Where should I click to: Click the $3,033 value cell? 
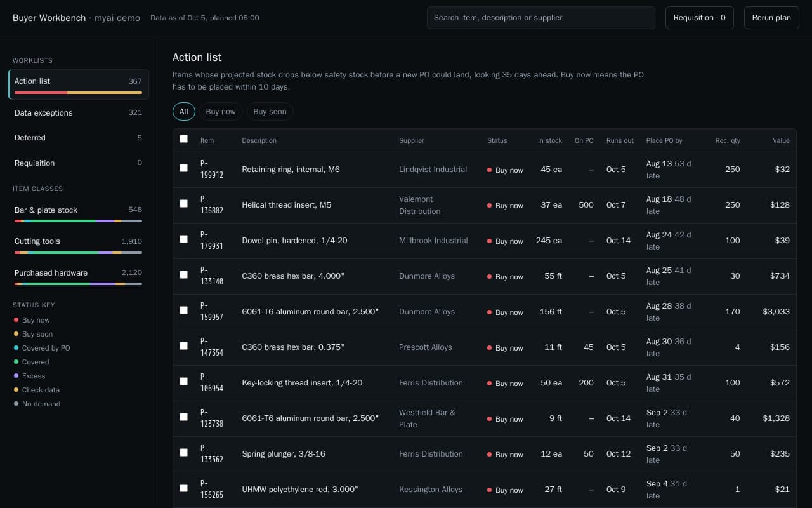point(776,312)
